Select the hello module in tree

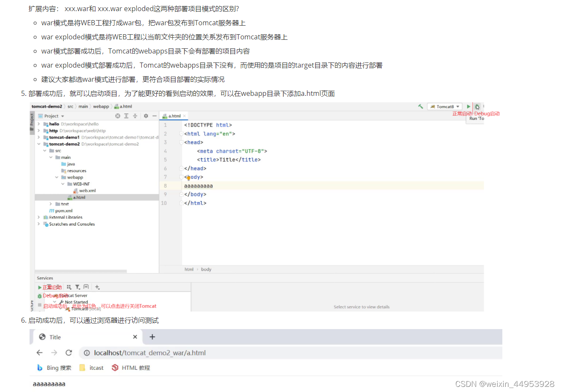pos(54,124)
